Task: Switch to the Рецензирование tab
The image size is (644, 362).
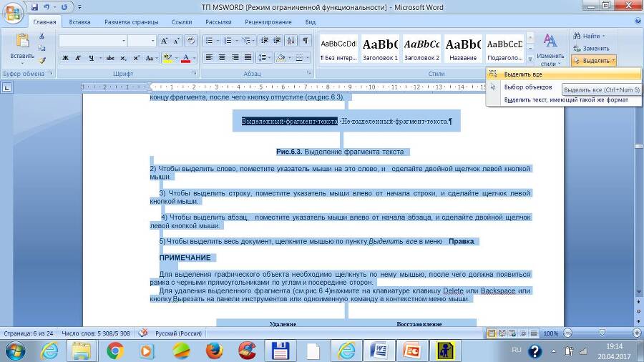Action: coord(268,22)
